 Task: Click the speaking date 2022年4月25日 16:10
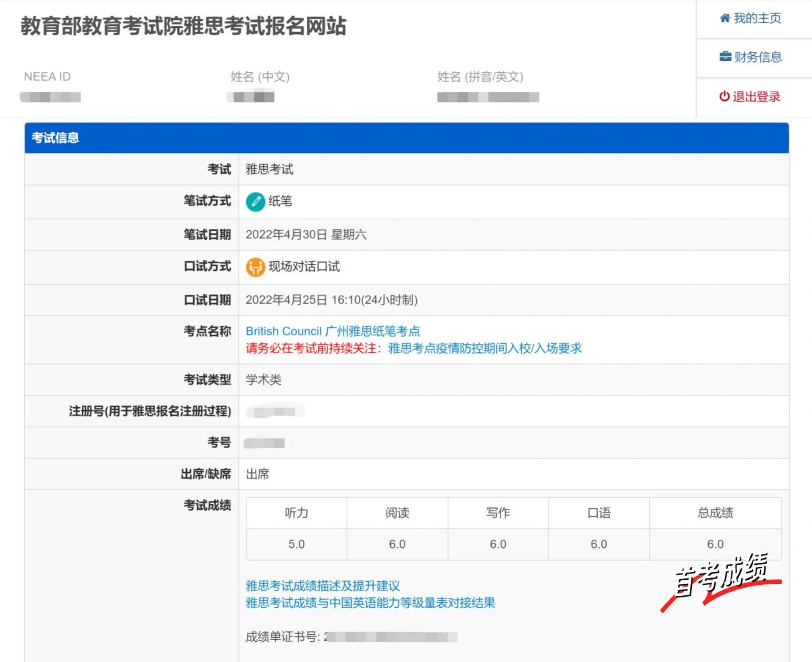[332, 300]
